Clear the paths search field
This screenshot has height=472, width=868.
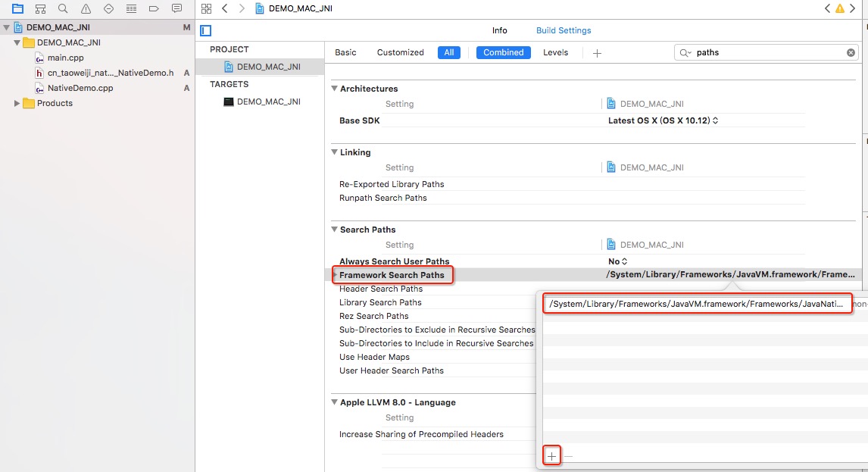pyautogui.click(x=851, y=52)
